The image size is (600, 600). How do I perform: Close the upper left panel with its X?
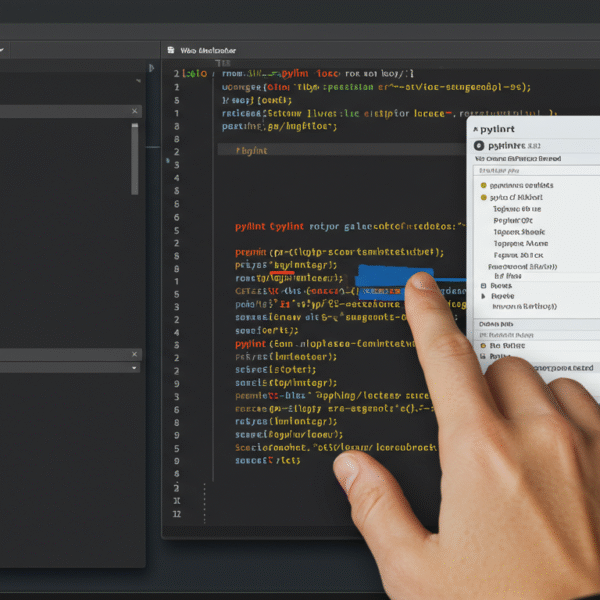[136, 112]
